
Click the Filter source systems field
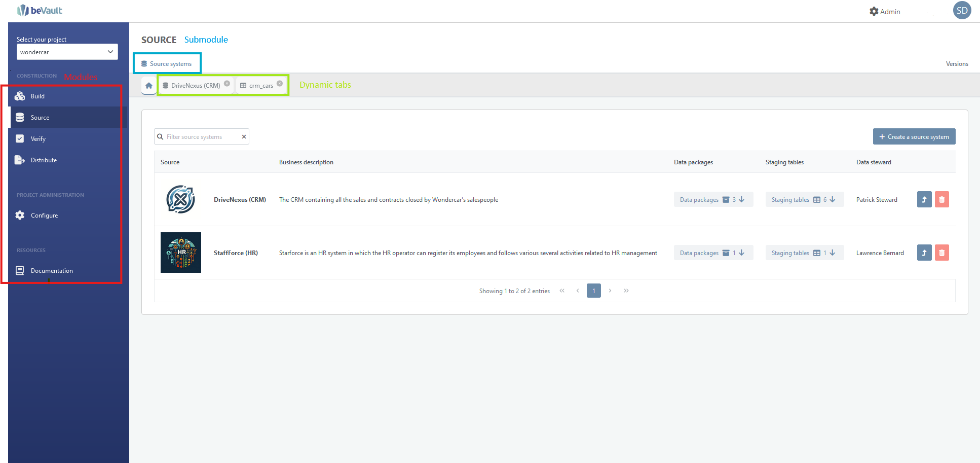point(200,137)
